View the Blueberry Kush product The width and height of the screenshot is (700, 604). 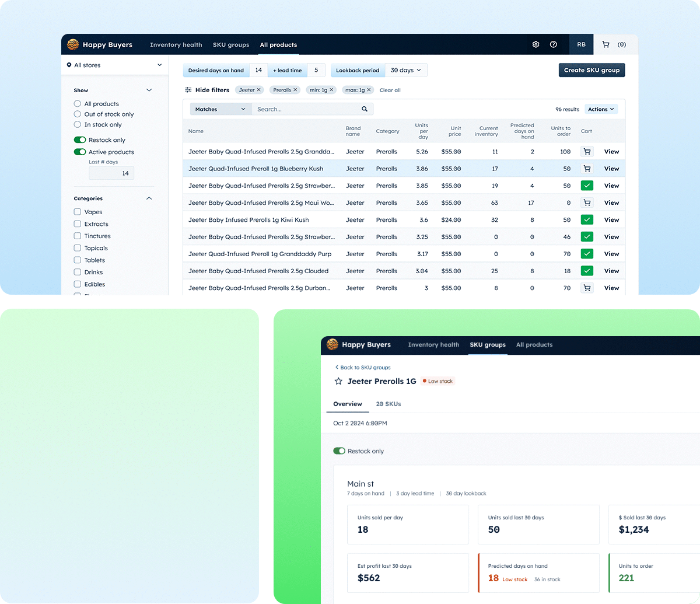[x=611, y=169]
